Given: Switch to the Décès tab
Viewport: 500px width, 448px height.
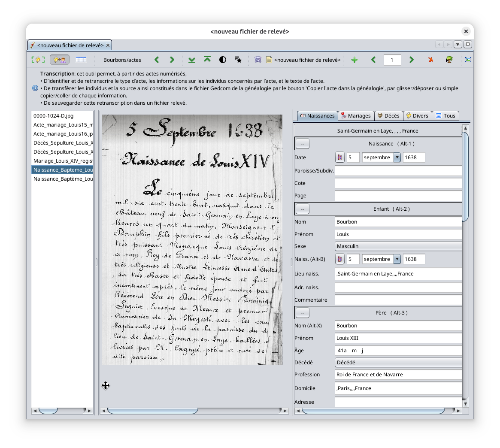Looking at the screenshot, I should 388,116.
